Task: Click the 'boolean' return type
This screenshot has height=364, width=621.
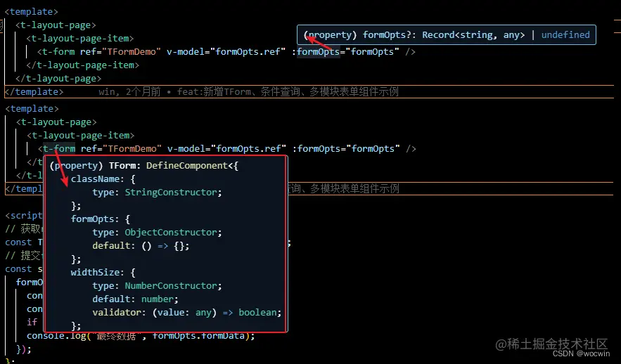Action: [257, 313]
